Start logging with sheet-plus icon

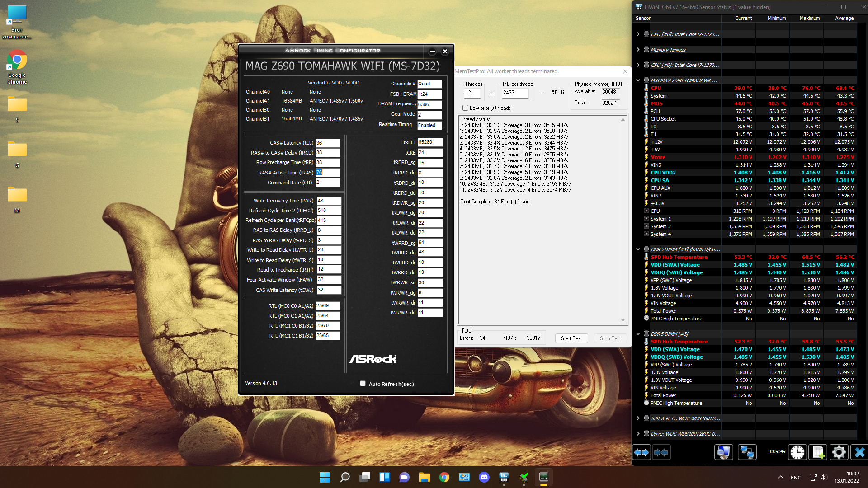click(x=818, y=452)
